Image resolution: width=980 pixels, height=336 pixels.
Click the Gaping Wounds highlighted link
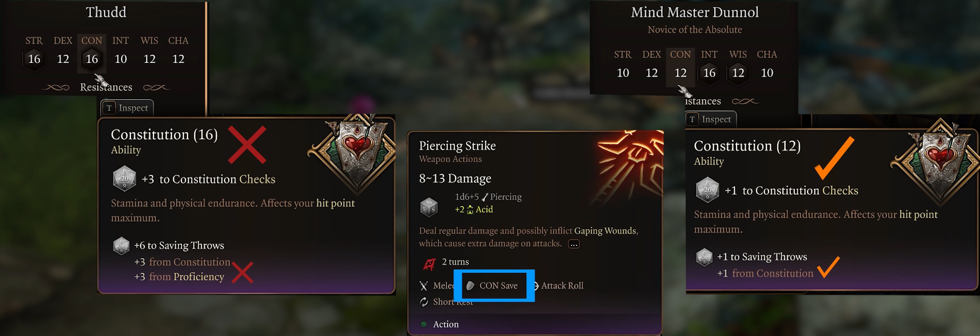click(605, 231)
